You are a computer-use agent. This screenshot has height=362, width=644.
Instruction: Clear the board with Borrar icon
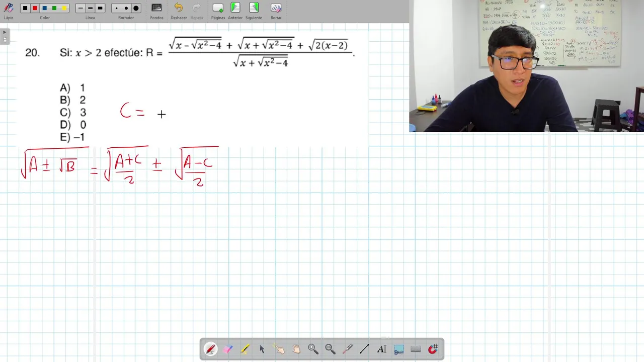pyautogui.click(x=276, y=8)
